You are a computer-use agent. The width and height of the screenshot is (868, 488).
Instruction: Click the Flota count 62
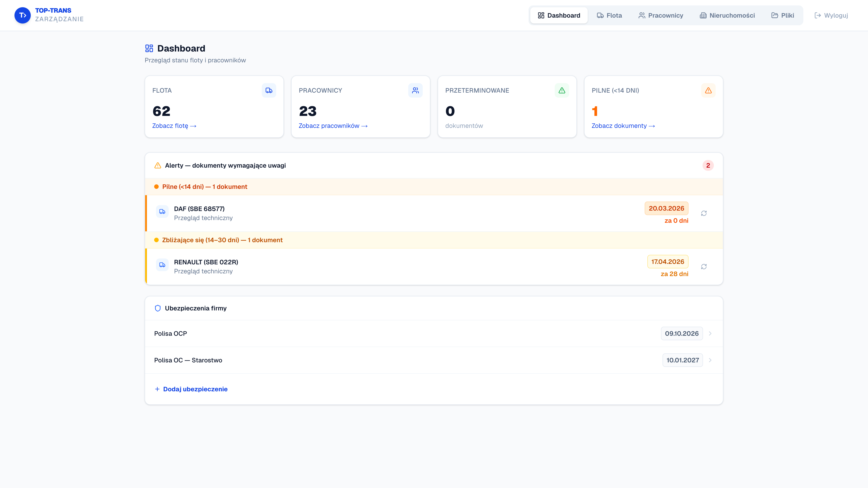(161, 111)
